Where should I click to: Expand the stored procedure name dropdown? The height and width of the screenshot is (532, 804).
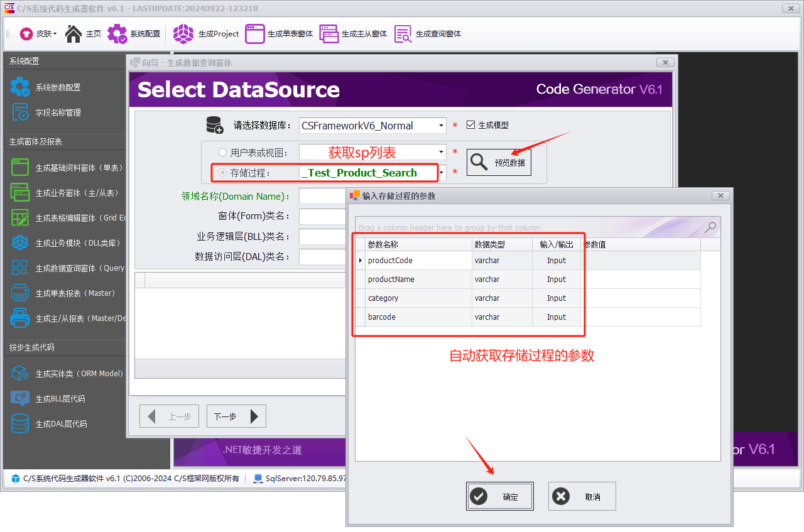[442, 172]
